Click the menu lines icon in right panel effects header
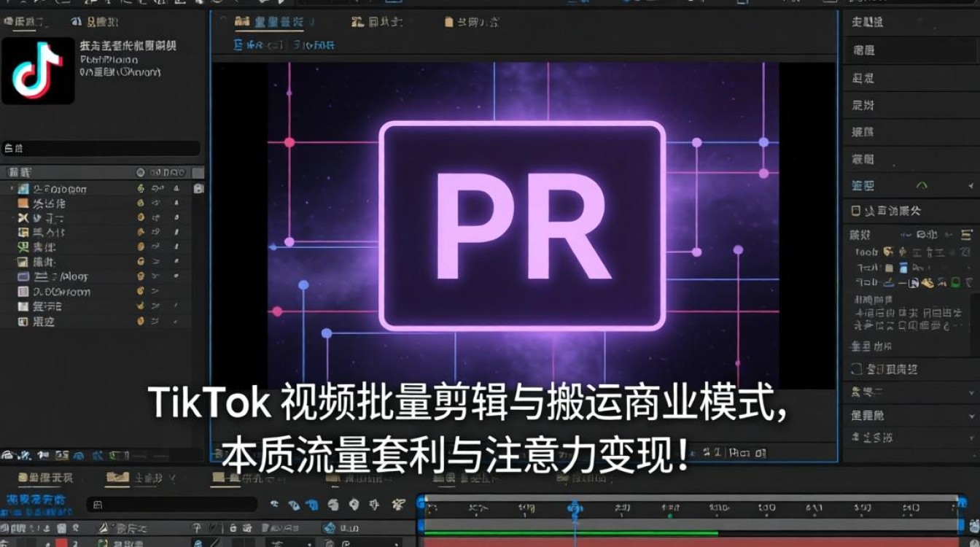 point(967,235)
